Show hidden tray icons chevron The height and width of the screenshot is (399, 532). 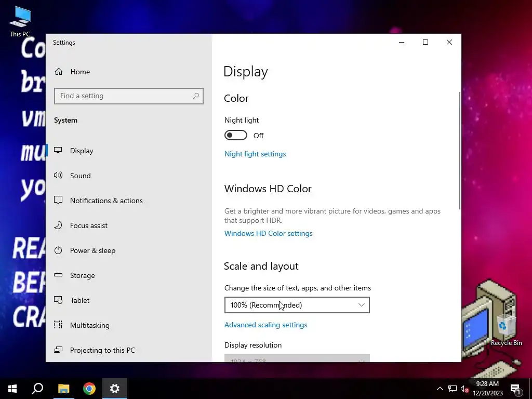(x=440, y=389)
